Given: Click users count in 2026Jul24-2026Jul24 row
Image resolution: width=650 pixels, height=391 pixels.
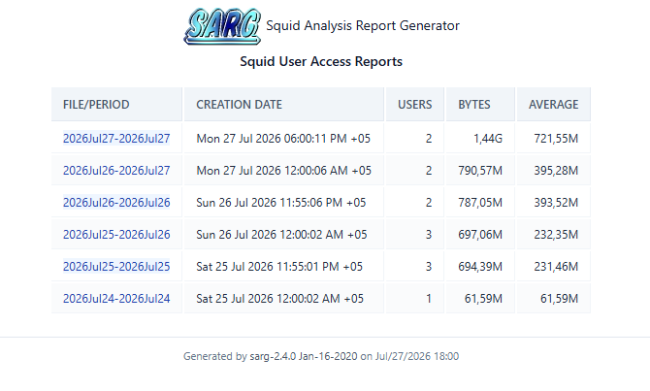Looking at the screenshot, I should pyautogui.click(x=429, y=299).
